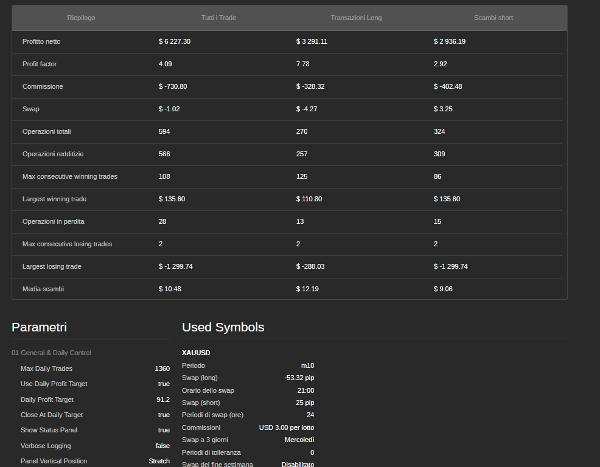Click Profit factor value for all trades

click(x=165, y=64)
